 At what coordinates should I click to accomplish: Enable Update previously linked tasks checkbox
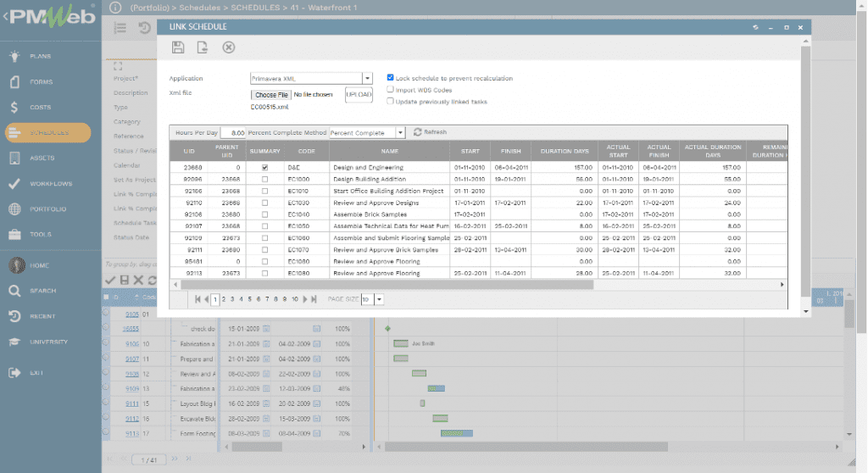pyautogui.click(x=390, y=101)
